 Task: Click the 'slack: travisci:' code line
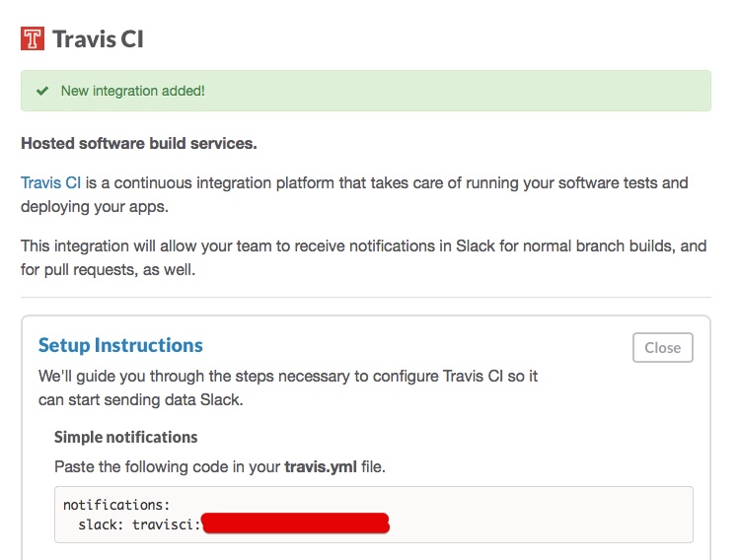tap(140, 525)
